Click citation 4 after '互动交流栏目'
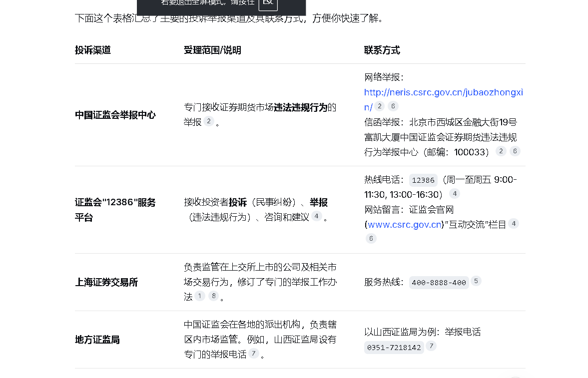 click(514, 224)
